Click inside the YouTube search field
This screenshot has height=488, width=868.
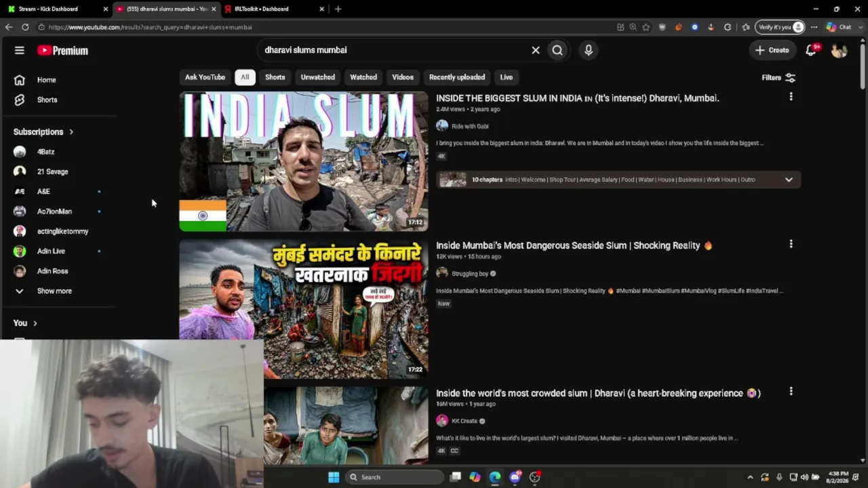(393, 50)
